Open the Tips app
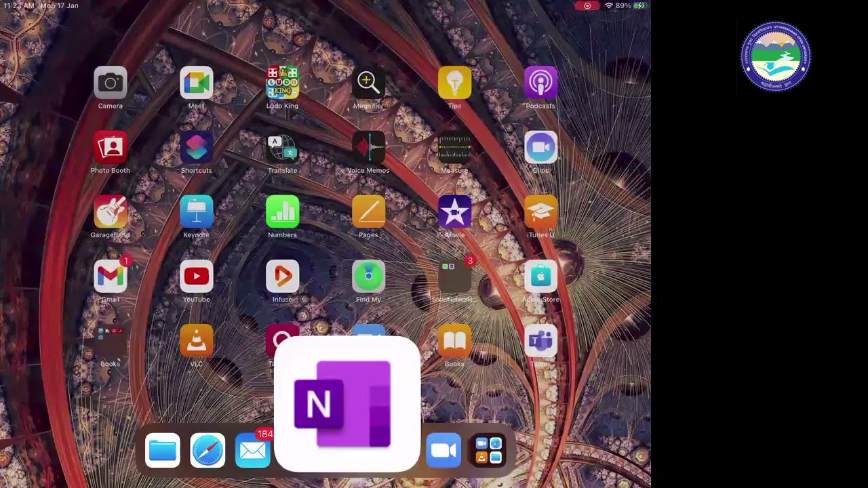 tap(455, 83)
